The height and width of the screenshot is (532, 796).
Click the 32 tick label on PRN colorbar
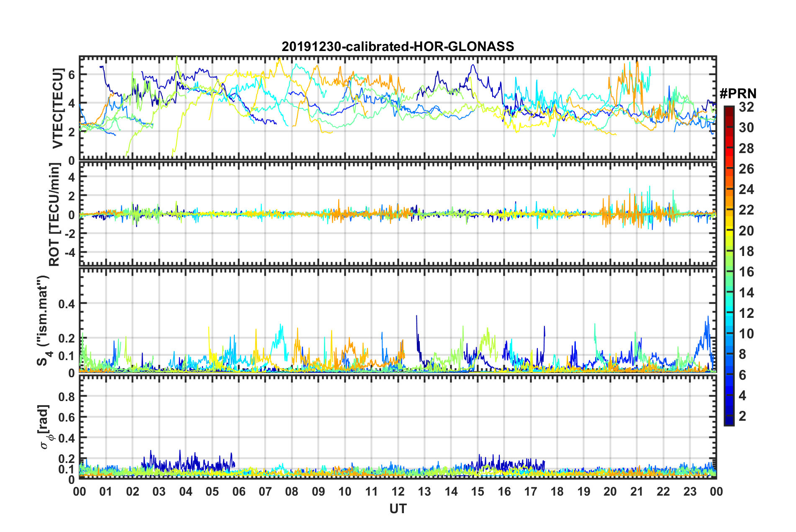pyautogui.click(x=746, y=107)
